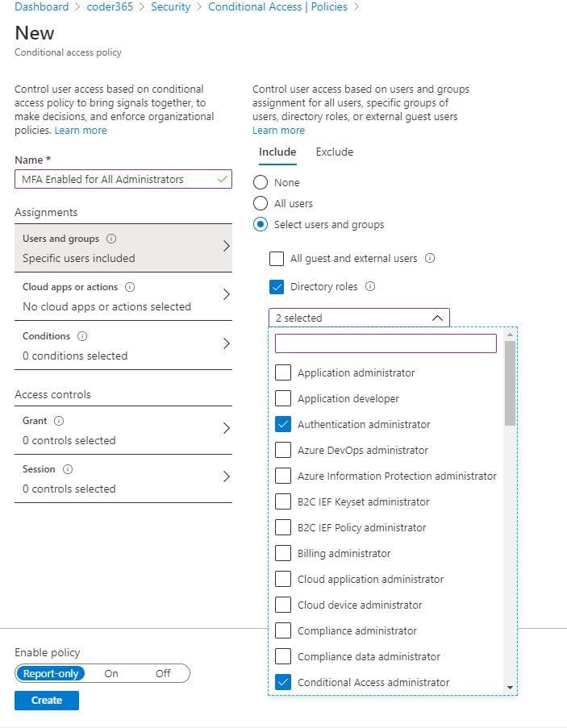The image size is (567, 728).
Task: Check the Billing administrator role
Action: [x=283, y=553]
